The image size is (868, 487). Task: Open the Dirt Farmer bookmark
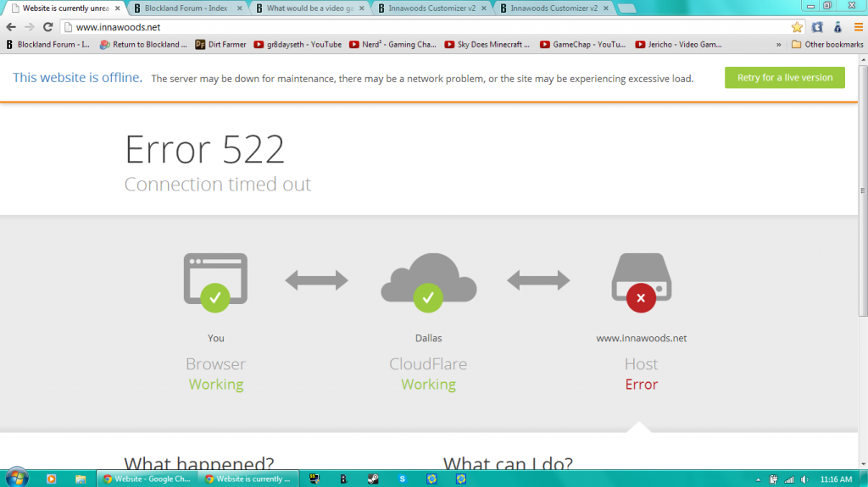[221, 44]
